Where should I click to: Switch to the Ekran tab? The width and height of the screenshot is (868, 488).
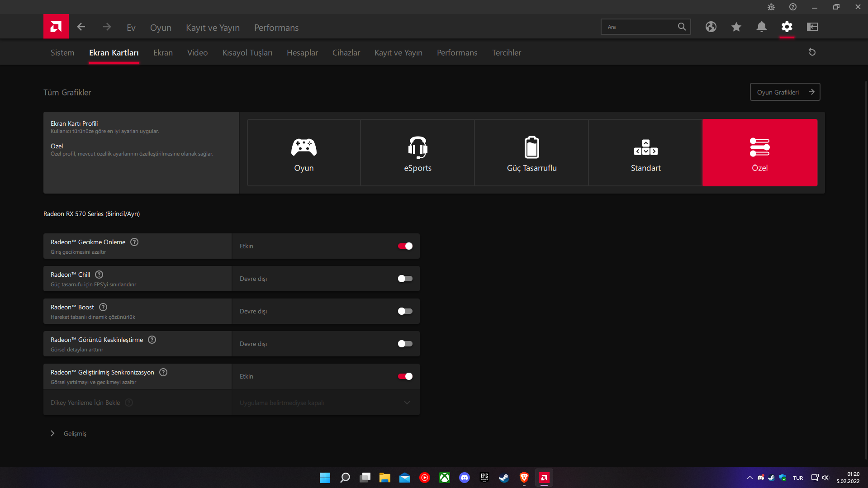[x=163, y=52]
